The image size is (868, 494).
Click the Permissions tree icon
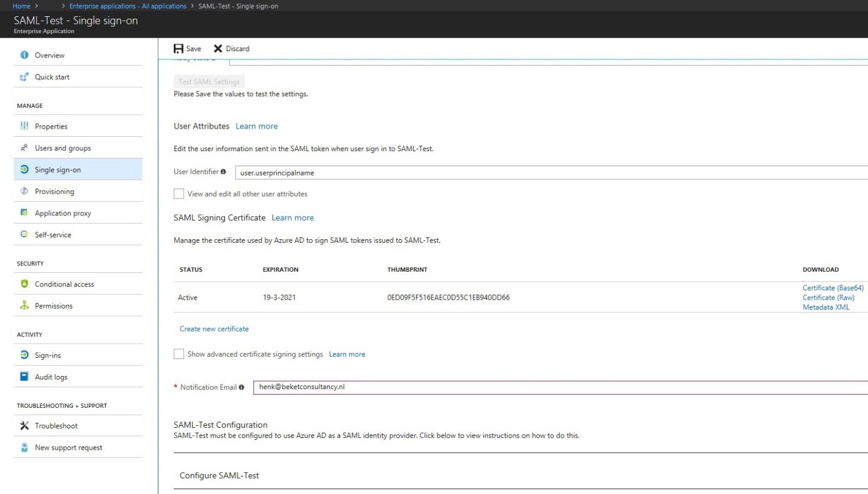24,305
